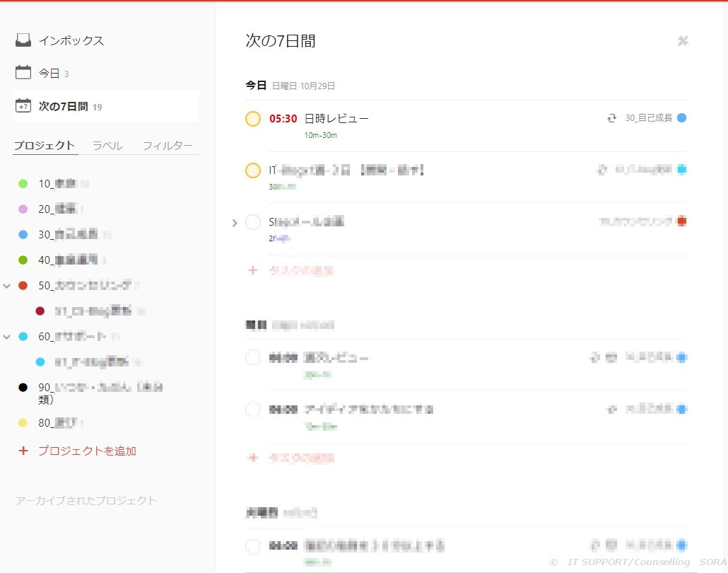Viewport: 728px width, 573px height.
Task: Open the 日時レビュー task title
Action: tap(336, 118)
